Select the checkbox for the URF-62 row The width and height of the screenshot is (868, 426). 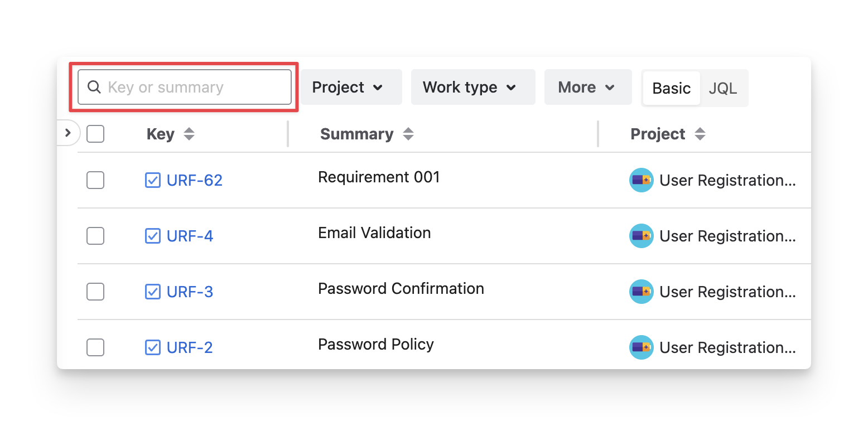[x=95, y=180]
